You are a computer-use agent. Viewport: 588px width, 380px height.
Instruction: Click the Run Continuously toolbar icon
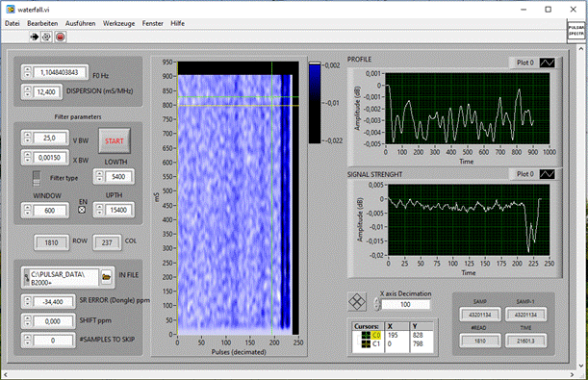click(x=46, y=37)
